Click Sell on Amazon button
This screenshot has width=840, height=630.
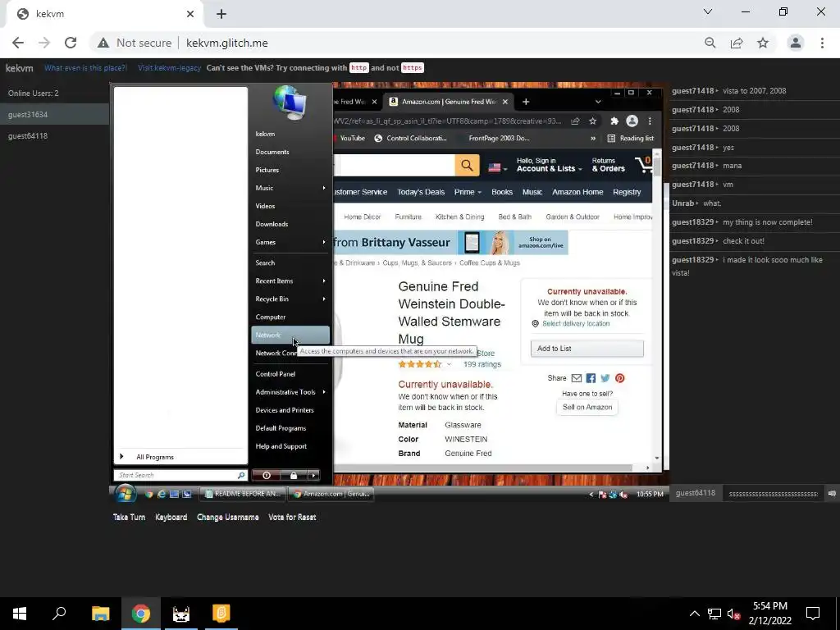587,407
